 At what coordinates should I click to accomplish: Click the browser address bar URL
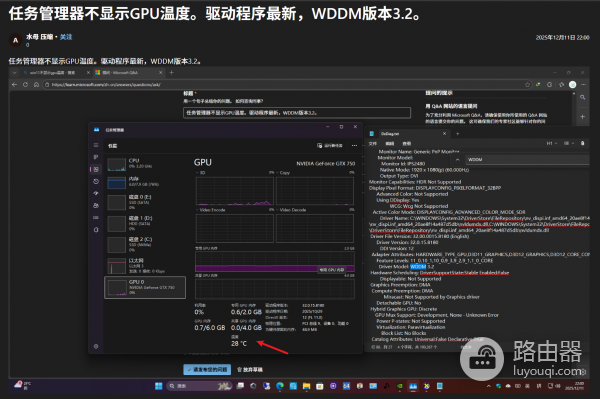tap(106, 85)
